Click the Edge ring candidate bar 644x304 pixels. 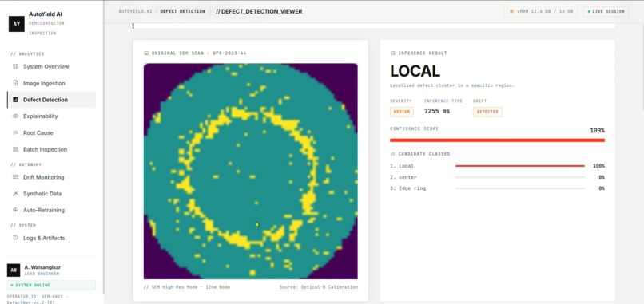[520, 188]
